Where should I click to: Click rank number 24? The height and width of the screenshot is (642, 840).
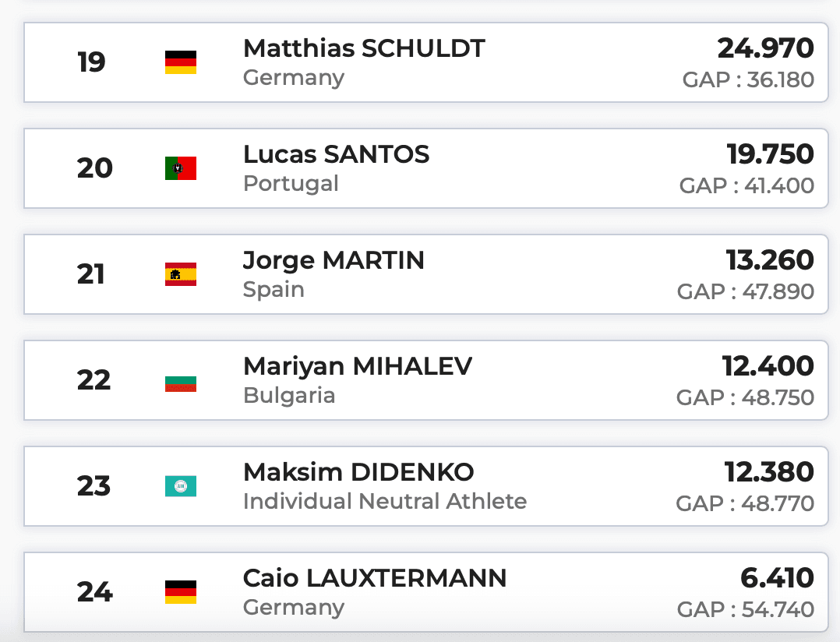tap(94, 592)
